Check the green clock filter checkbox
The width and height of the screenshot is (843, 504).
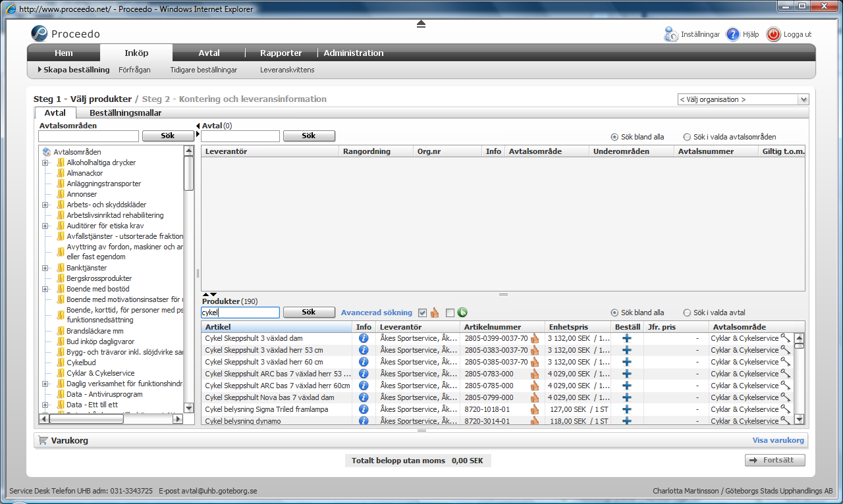pos(450,313)
